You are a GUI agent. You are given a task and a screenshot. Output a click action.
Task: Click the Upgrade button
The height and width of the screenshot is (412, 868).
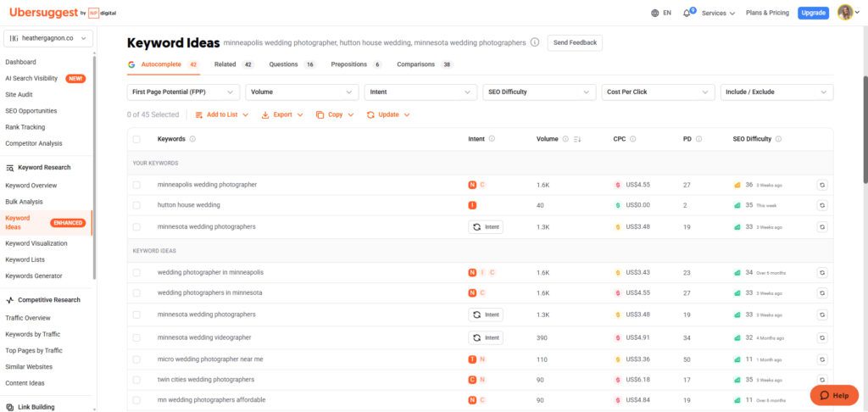(813, 13)
